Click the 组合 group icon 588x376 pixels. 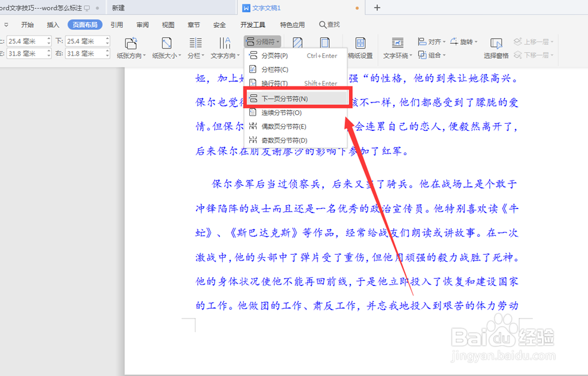422,54
